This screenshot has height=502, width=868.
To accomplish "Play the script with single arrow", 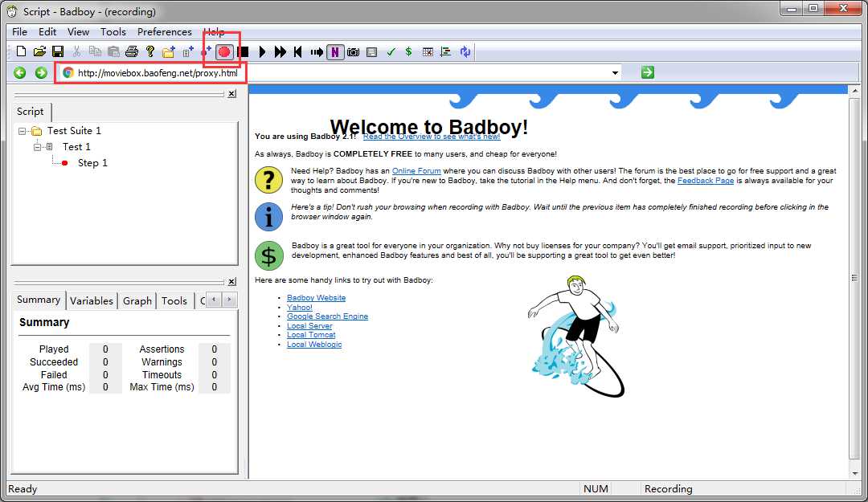I will (262, 52).
